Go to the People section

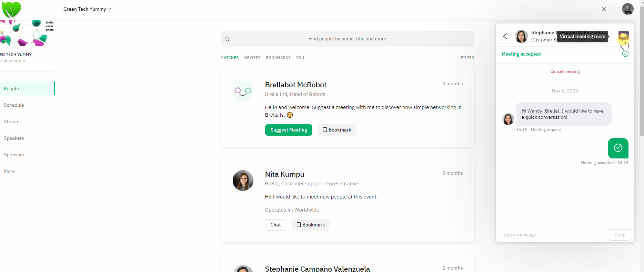coord(27,88)
